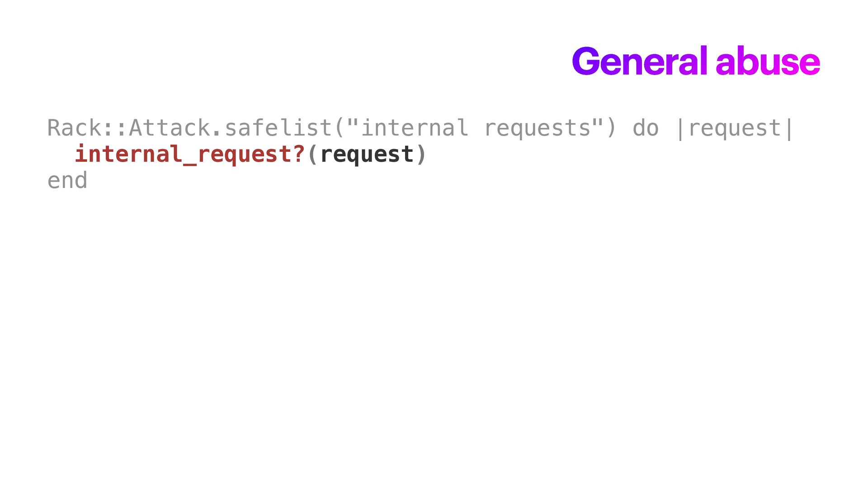Screen dimensions: 868x488
Task: Click the 'General abuse' slide title
Action: [696, 61]
